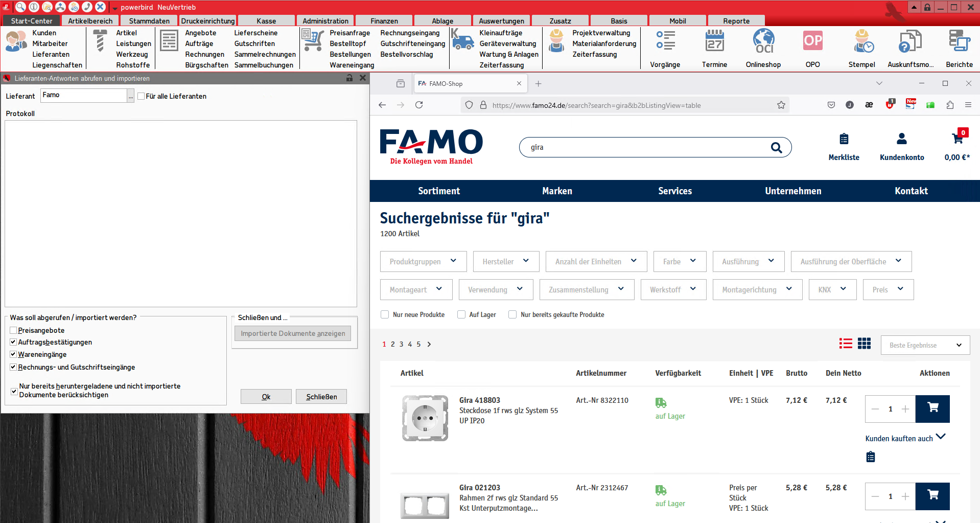The height and width of the screenshot is (523, 980).
Task: Uncheck Auftragsbestätigungen checkbox
Action: click(x=13, y=342)
